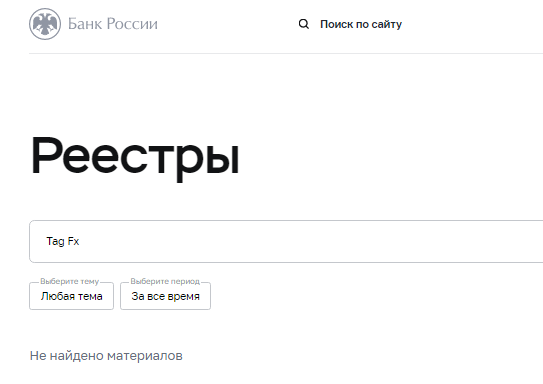Click the 'Реестры' page heading

coord(135,158)
